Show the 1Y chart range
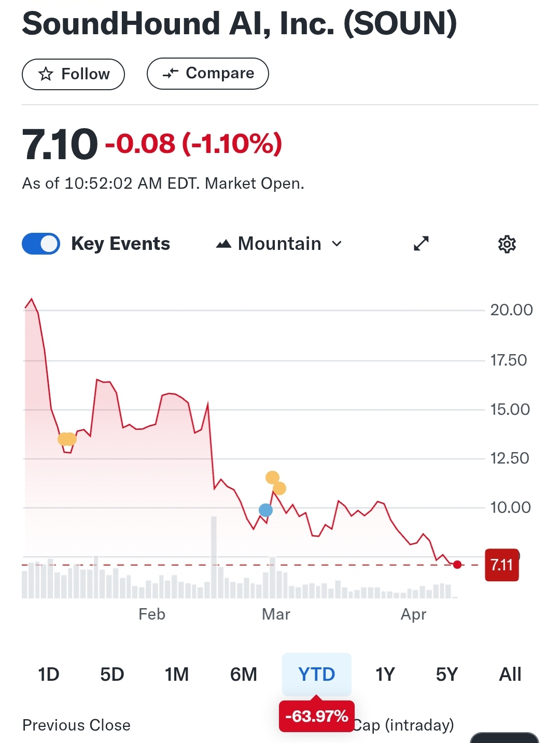560x743 pixels. [385, 674]
